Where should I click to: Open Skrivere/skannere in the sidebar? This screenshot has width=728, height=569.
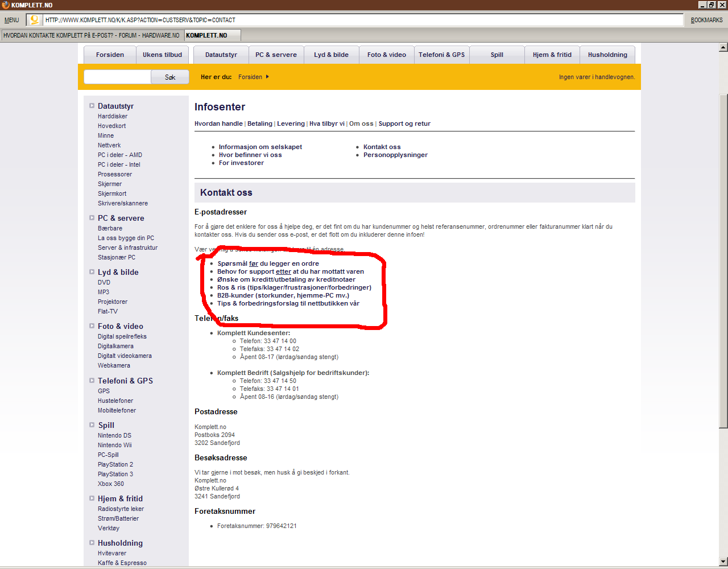[123, 203]
